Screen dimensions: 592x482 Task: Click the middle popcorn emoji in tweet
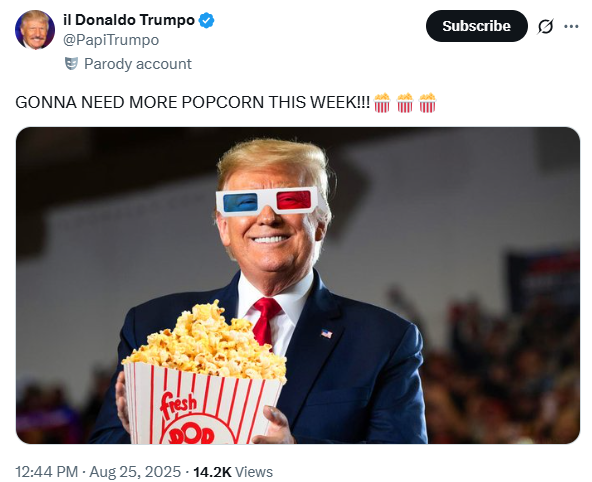[405, 103]
